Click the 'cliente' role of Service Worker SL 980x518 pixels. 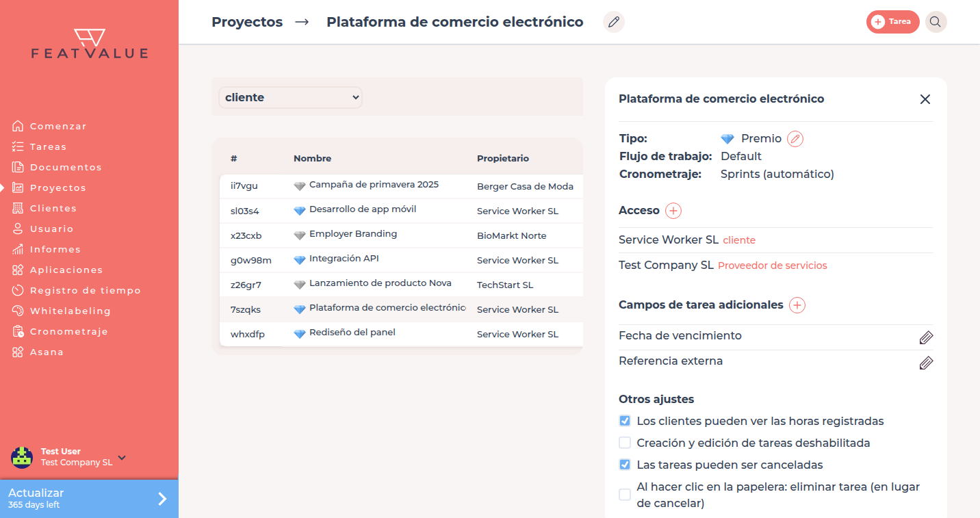coord(739,240)
